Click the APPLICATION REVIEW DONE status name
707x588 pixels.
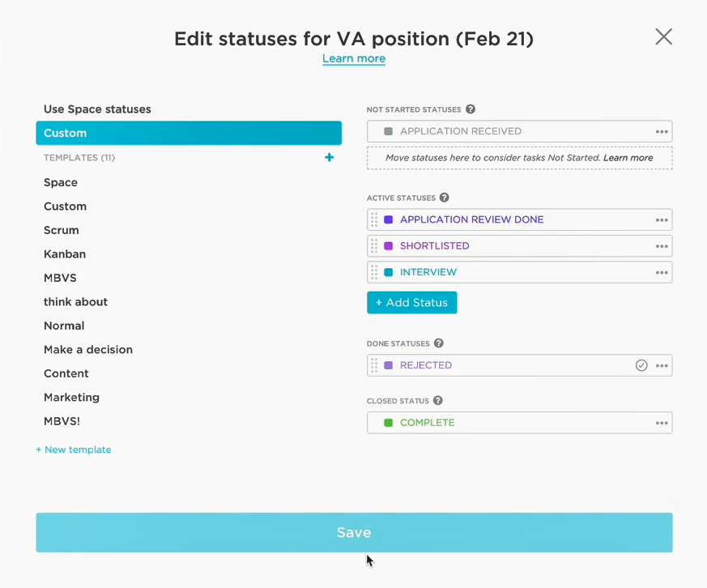pos(471,219)
